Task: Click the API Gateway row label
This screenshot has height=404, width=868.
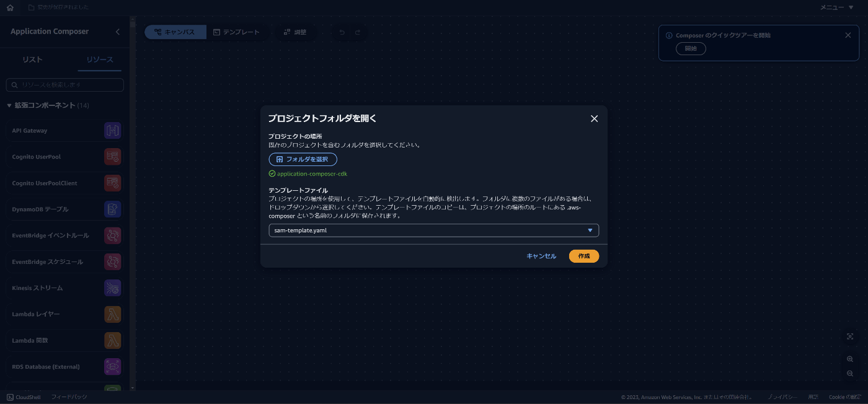Action: coord(30,131)
